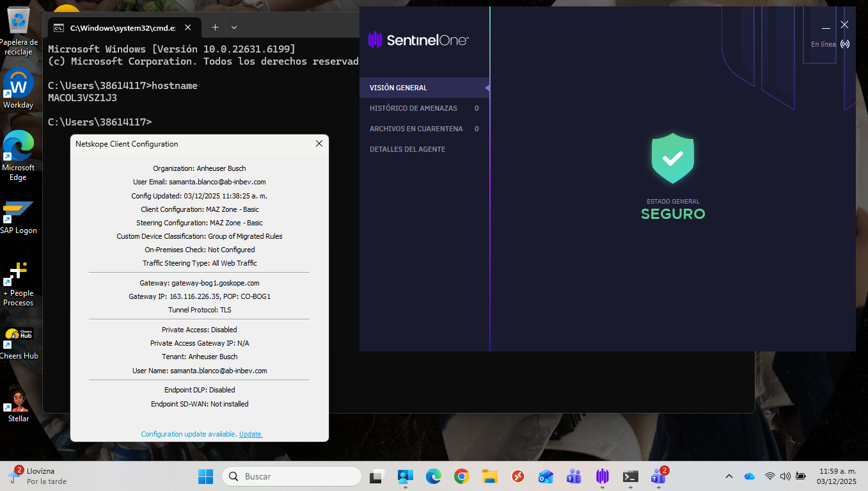Viewport: 868px width, 491px height.
Task: Click the User Email line in Netskope
Action: [199, 182]
